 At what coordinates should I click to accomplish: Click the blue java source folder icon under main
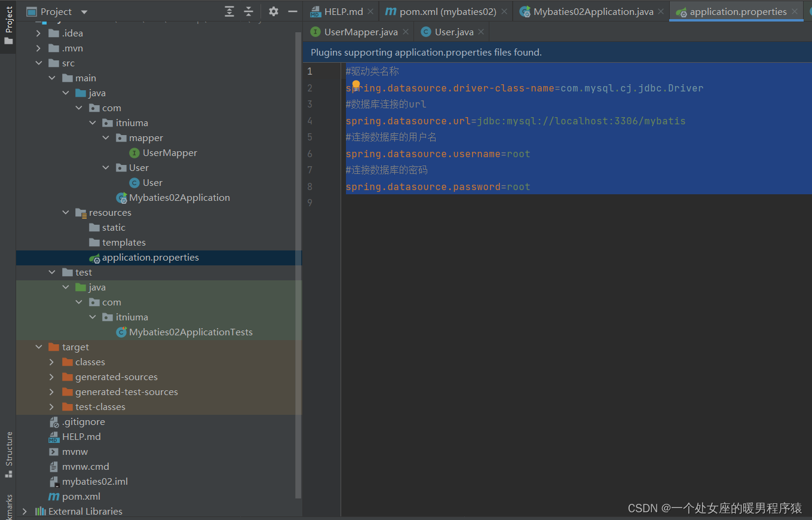(x=81, y=93)
